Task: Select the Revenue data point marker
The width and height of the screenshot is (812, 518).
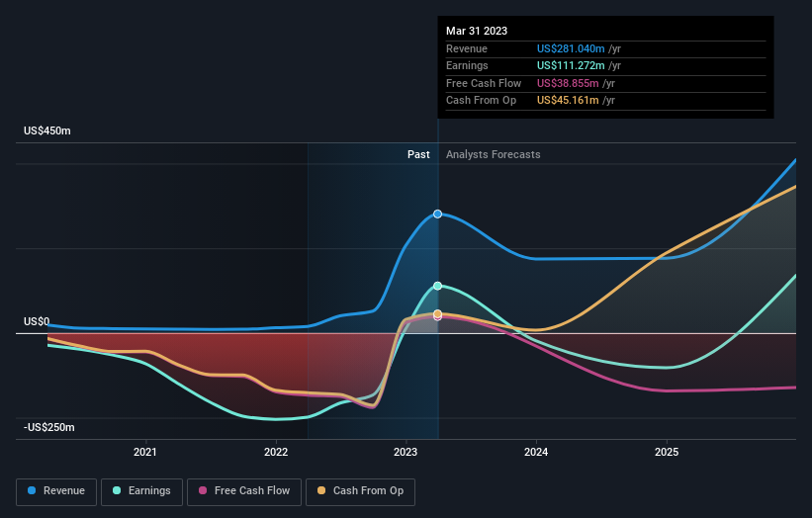Action: coord(437,214)
